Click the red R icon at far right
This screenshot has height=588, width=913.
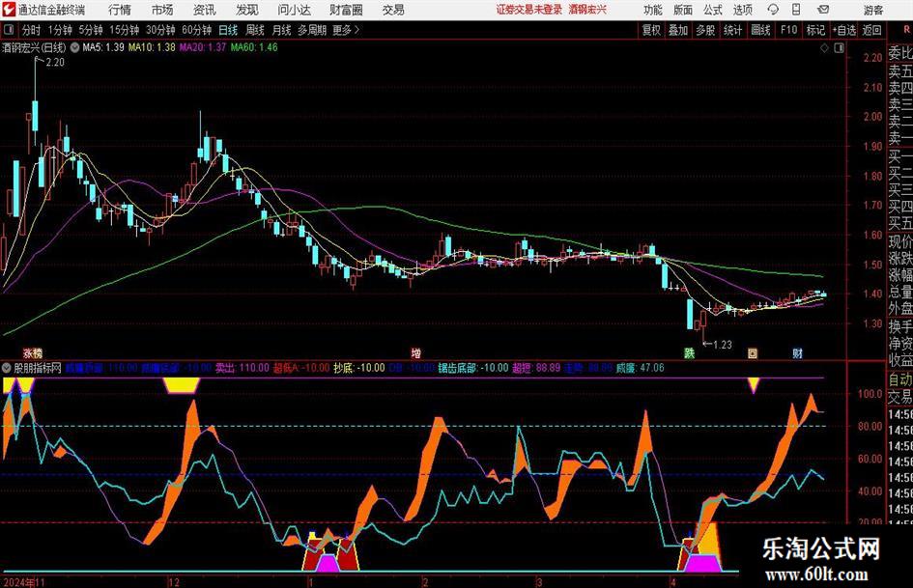pyautogui.click(x=906, y=30)
